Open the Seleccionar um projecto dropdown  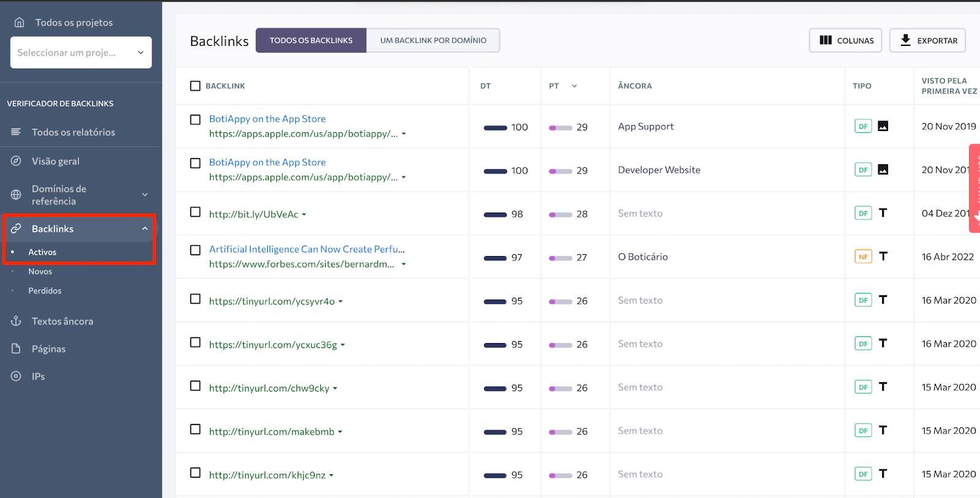81,53
